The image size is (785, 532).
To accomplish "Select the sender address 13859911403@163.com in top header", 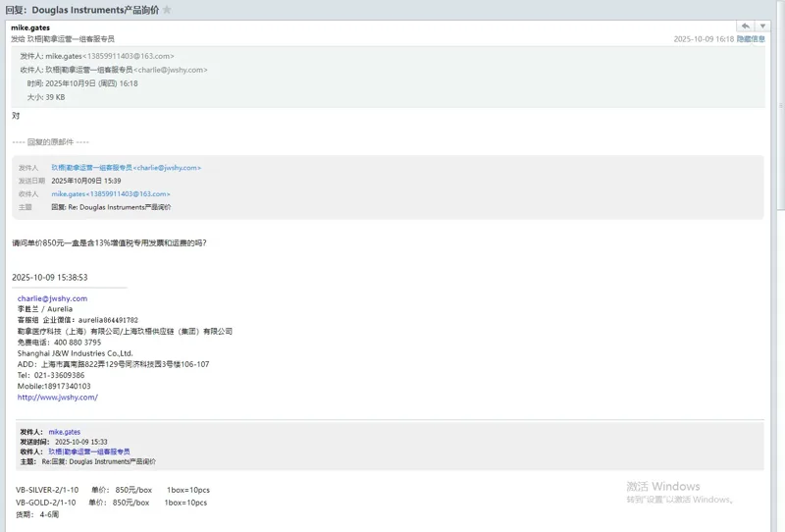I will point(129,56).
